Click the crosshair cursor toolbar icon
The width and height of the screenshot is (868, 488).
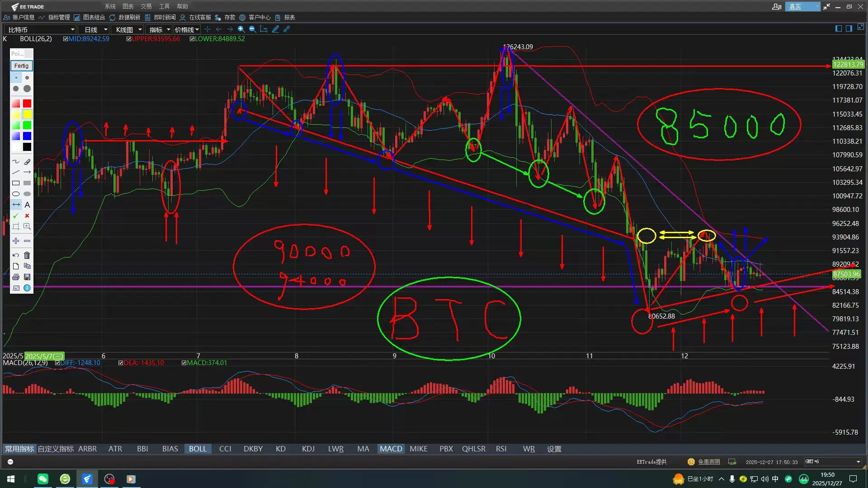tap(208, 29)
